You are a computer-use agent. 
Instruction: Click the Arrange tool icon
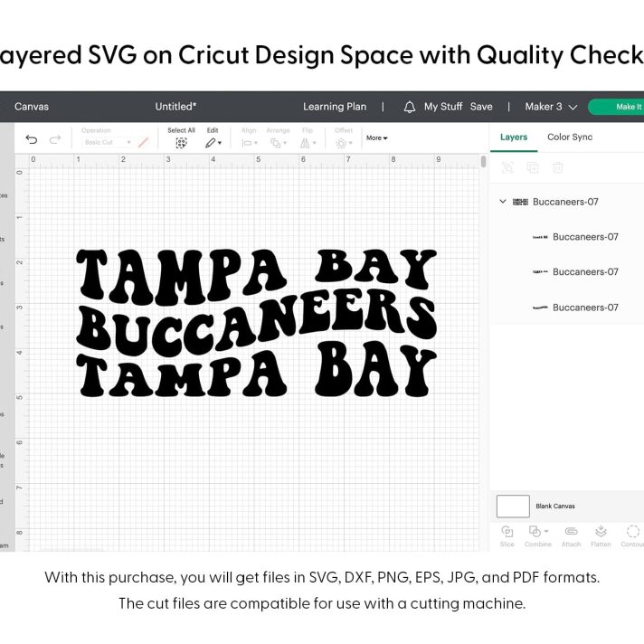pyautogui.click(x=275, y=143)
